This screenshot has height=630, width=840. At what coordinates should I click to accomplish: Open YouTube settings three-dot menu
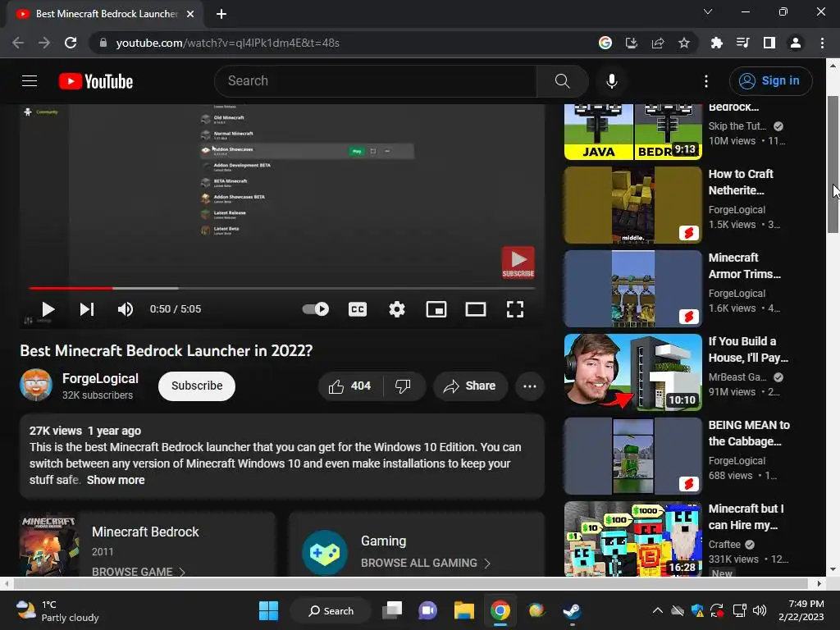[x=706, y=81]
